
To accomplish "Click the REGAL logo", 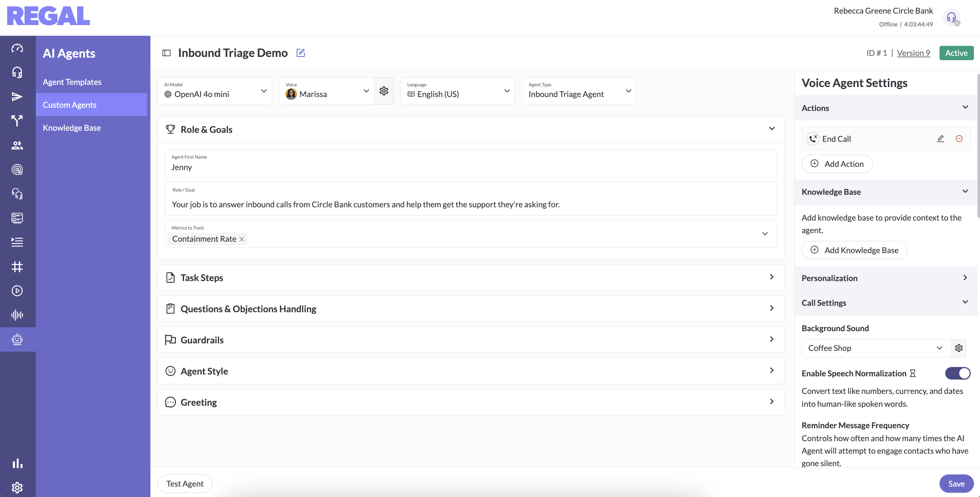I will [48, 16].
